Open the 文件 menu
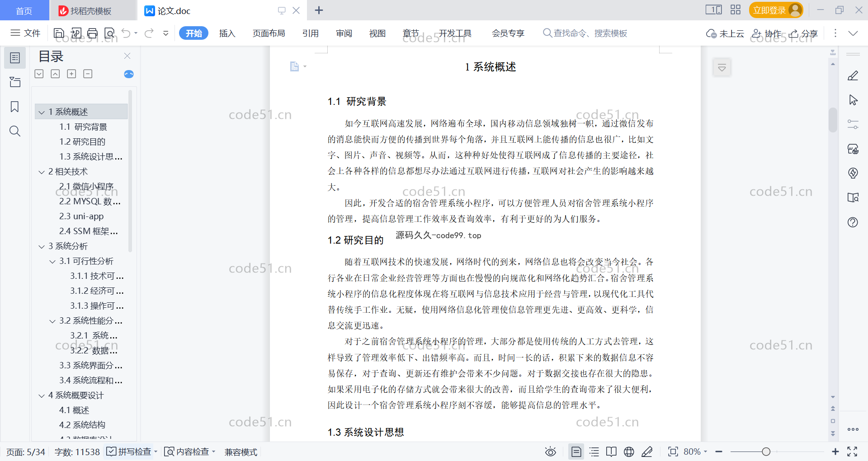 (x=25, y=33)
